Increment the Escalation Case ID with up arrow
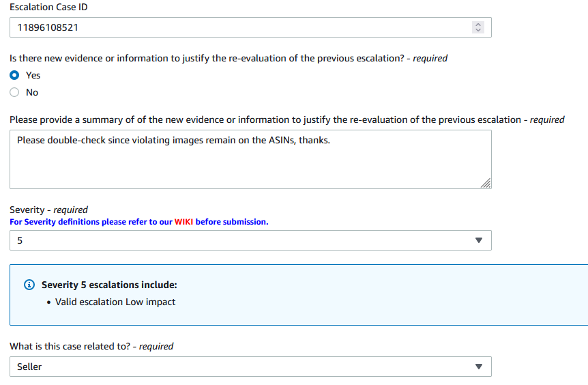The width and height of the screenshot is (588, 385). point(477,25)
